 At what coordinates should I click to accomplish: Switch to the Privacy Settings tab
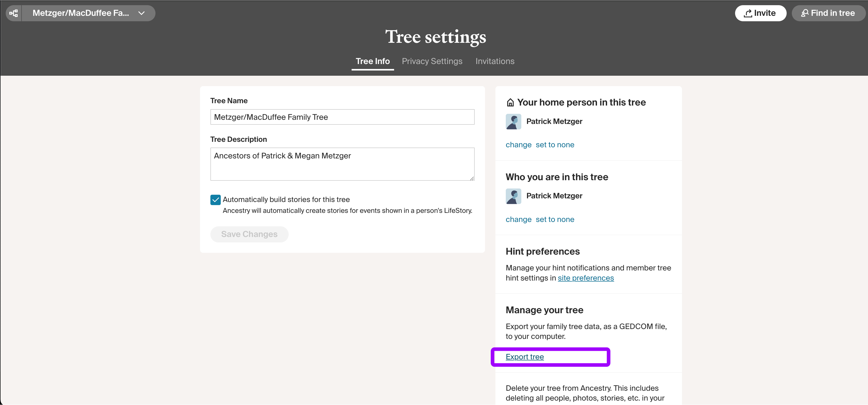[432, 61]
